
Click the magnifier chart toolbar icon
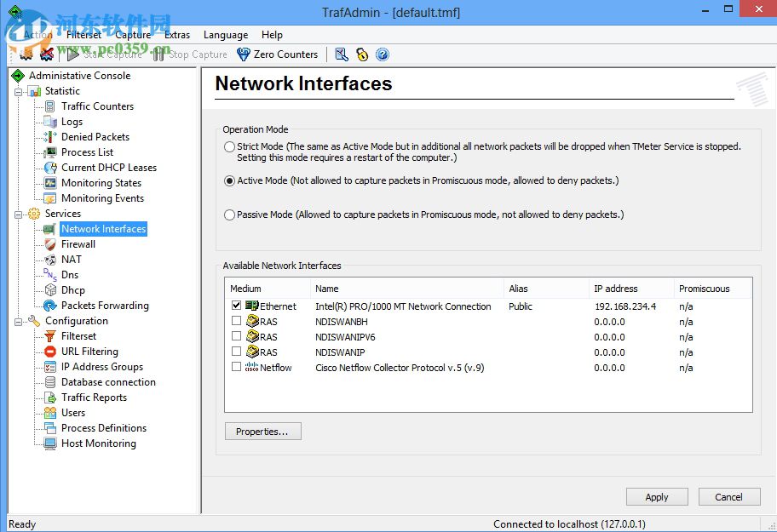pyautogui.click(x=342, y=54)
